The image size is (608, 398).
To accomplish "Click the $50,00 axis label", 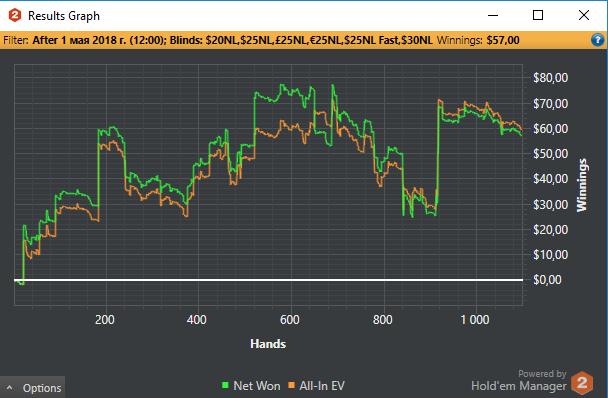I will (x=551, y=154).
